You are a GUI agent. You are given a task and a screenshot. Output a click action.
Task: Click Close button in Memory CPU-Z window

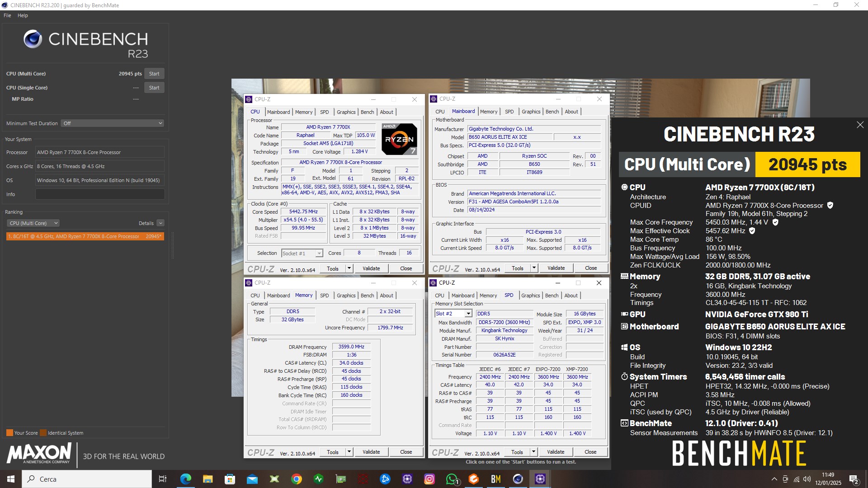click(406, 452)
